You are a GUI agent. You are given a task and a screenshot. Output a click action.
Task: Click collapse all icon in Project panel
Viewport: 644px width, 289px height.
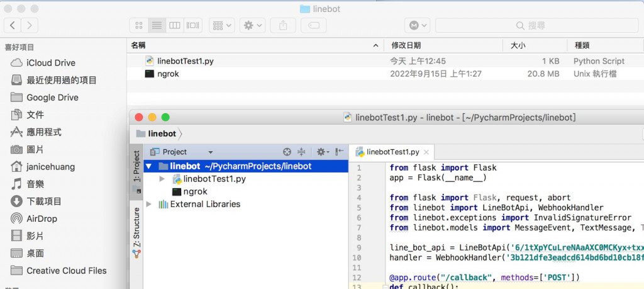[x=301, y=152]
